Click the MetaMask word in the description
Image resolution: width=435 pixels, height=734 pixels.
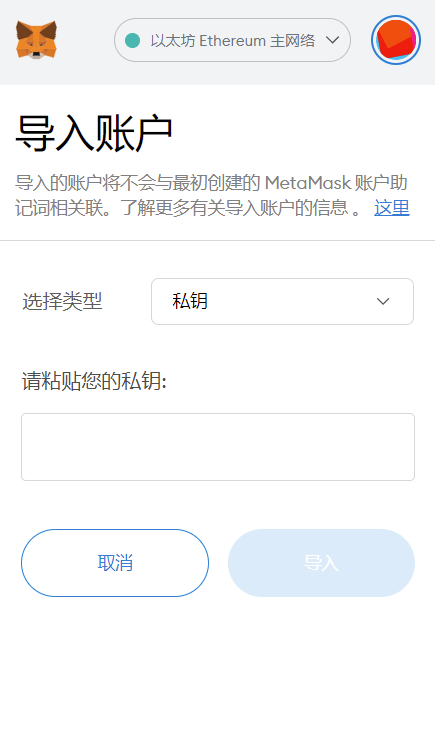(308, 183)
